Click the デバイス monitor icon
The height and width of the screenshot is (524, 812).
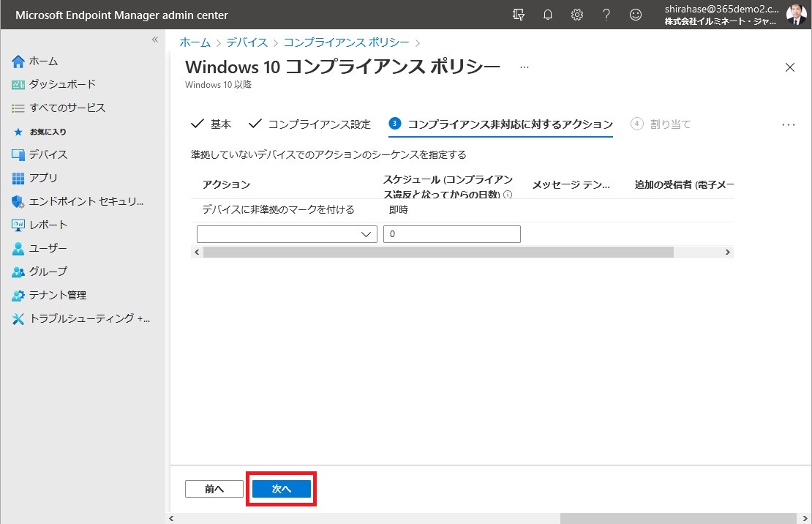pos(18,155)
